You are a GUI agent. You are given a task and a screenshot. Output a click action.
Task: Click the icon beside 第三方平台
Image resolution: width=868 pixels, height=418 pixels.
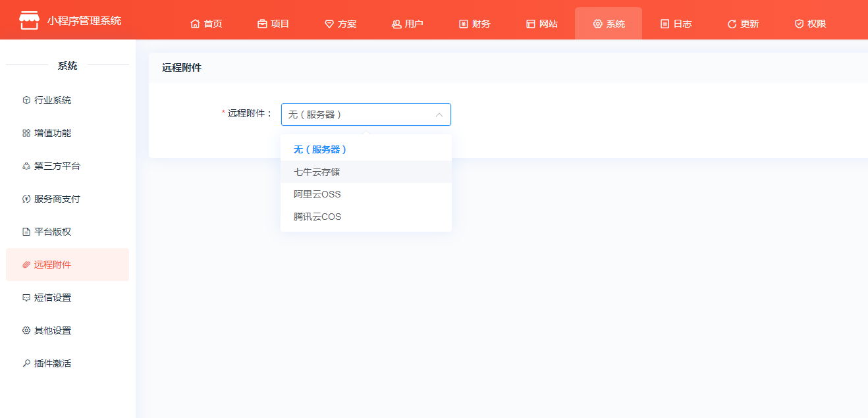[26, 166]
